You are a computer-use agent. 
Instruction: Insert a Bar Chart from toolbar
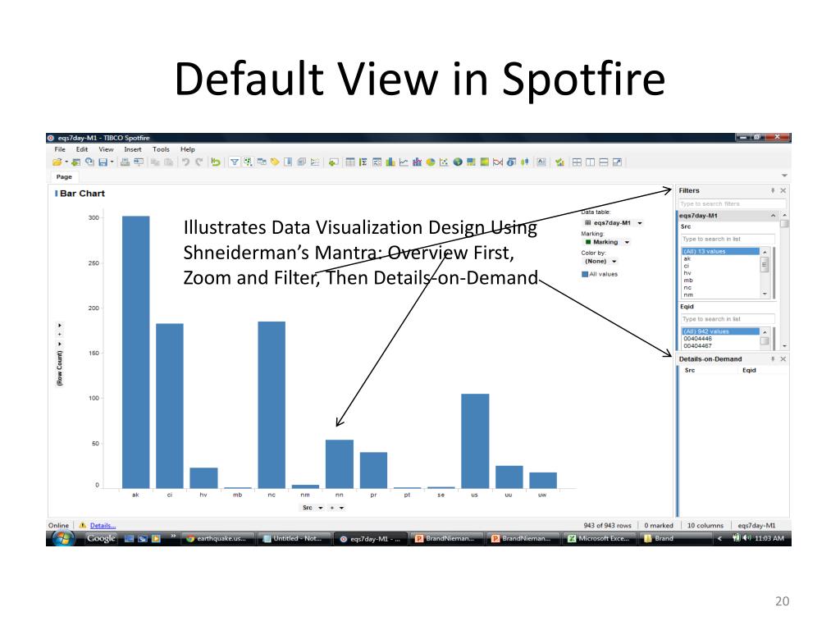pyautogui.click(x=390, y=162)
